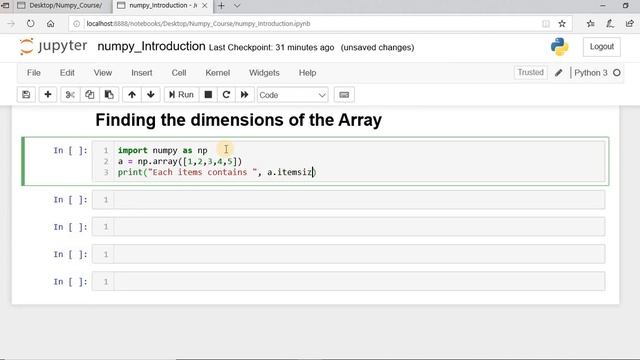The width and height of the screenshot is (640, 360).
Task: Click the unsaved changes status text
Action: coord(377,47)
